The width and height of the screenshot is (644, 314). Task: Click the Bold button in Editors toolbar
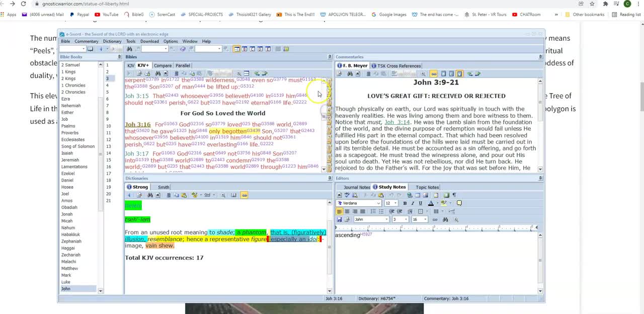tap(405, 203)
